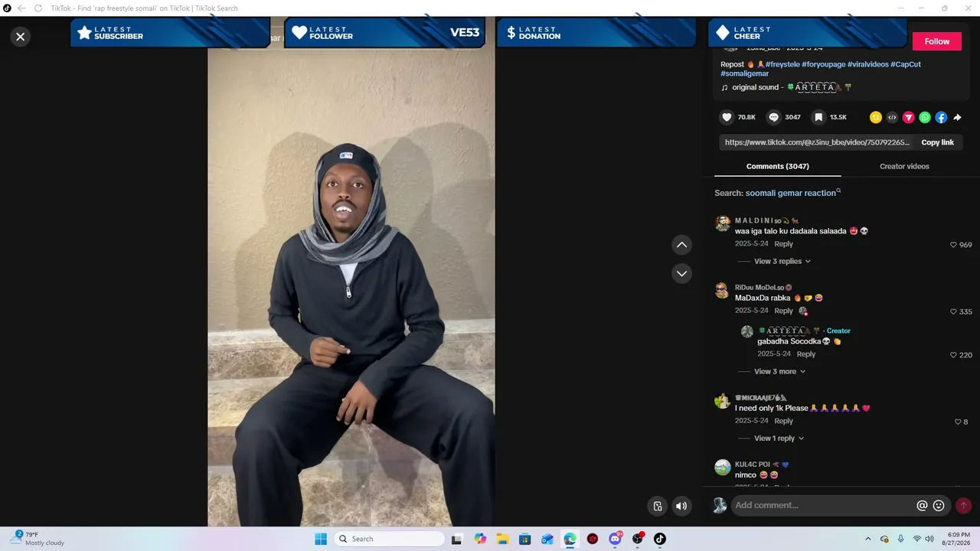This screenshot has height=551, width=980.
Task: Open comments via the speech bubble icon
Action: (773, 117)
